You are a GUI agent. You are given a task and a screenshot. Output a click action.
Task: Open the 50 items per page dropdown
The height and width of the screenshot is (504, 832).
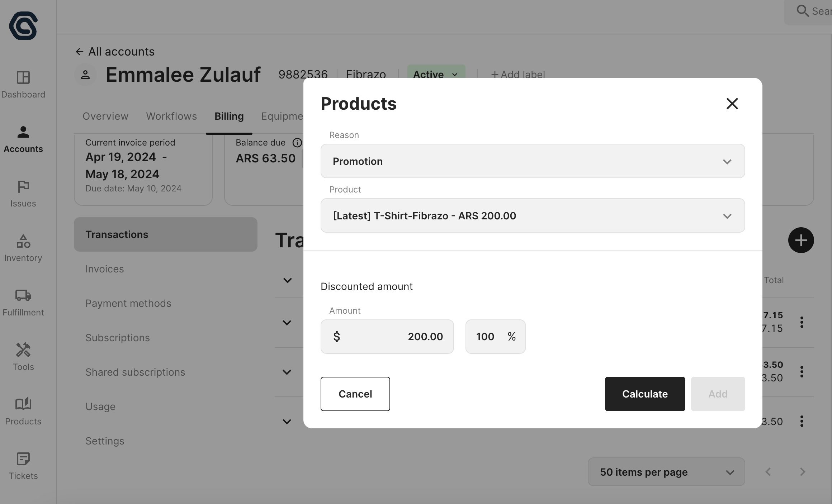coord(666,472)
